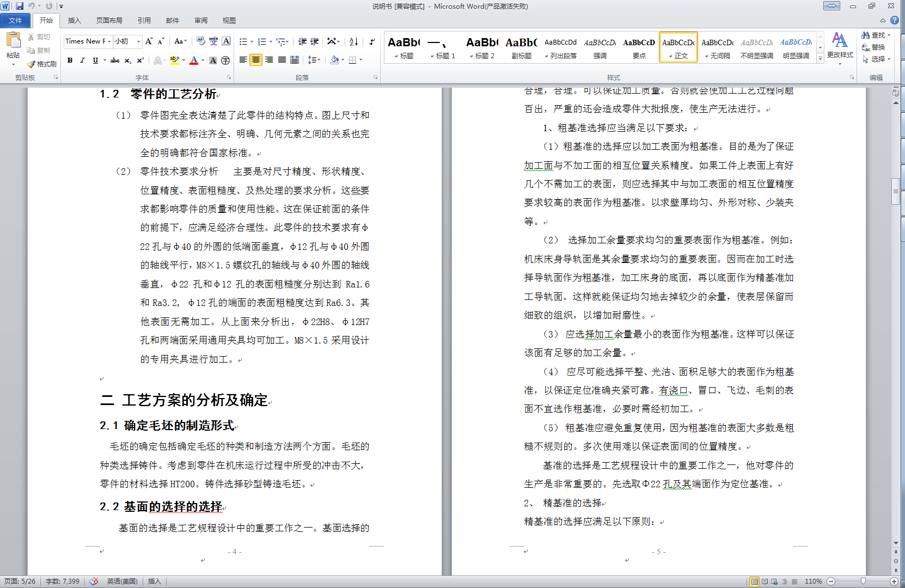Expand the numbering list dropdown arrow
Viewport: 905px width, 588px height.
click(271, 41)
